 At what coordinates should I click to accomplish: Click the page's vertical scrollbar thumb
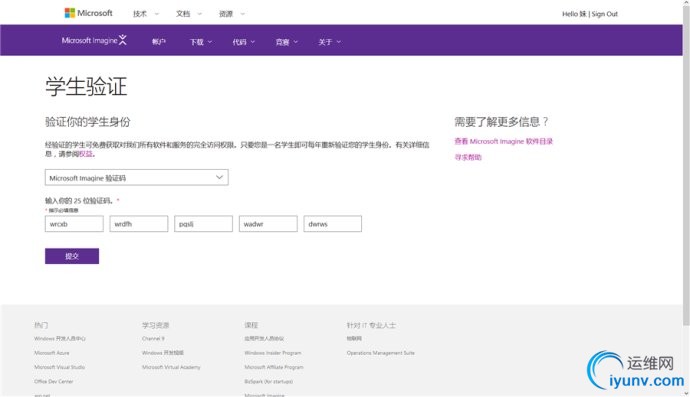[x=686, y=166]
